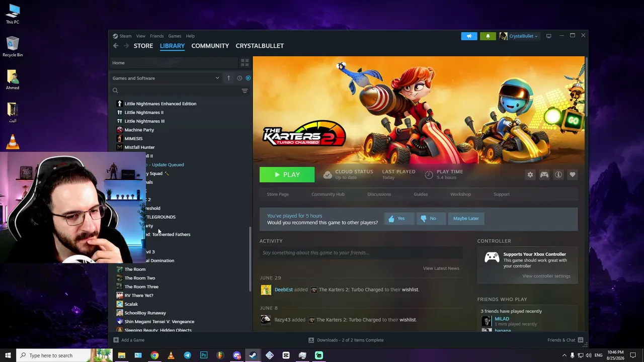Screen dimensions: 644x362
Task: Go back with the Steam back arrow
Action: coord(116,46)
